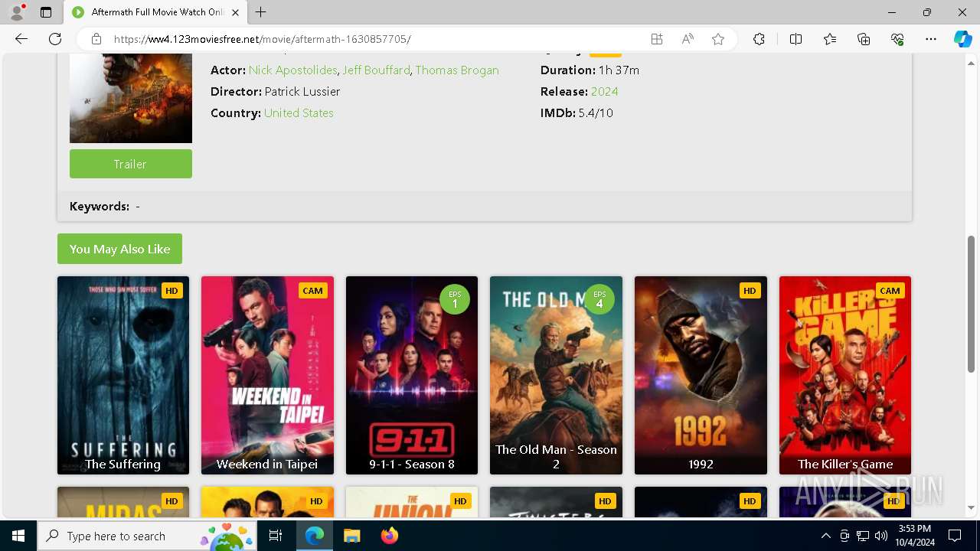Open actor Thomas Brogan link
Screen dimensions: 980x551
[x=457, y=70]
